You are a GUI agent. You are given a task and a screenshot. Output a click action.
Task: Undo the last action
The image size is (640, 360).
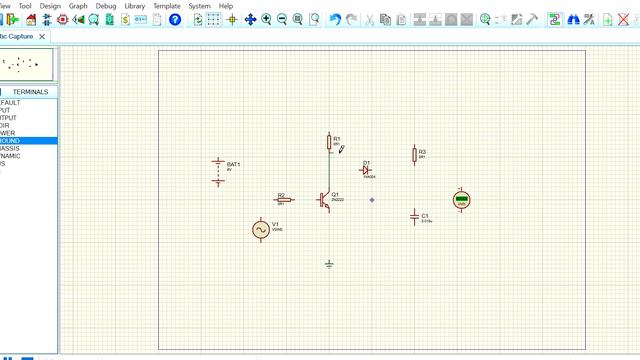[335, 19]
